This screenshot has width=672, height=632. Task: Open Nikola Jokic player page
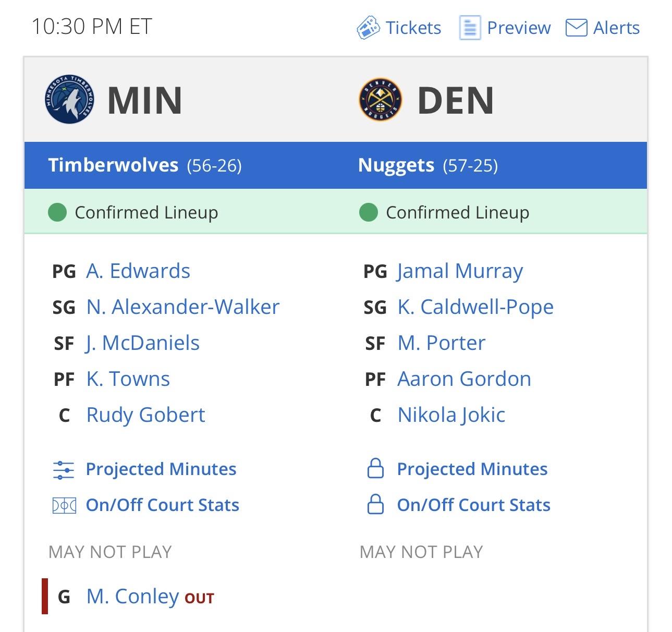tap(451, 415)
